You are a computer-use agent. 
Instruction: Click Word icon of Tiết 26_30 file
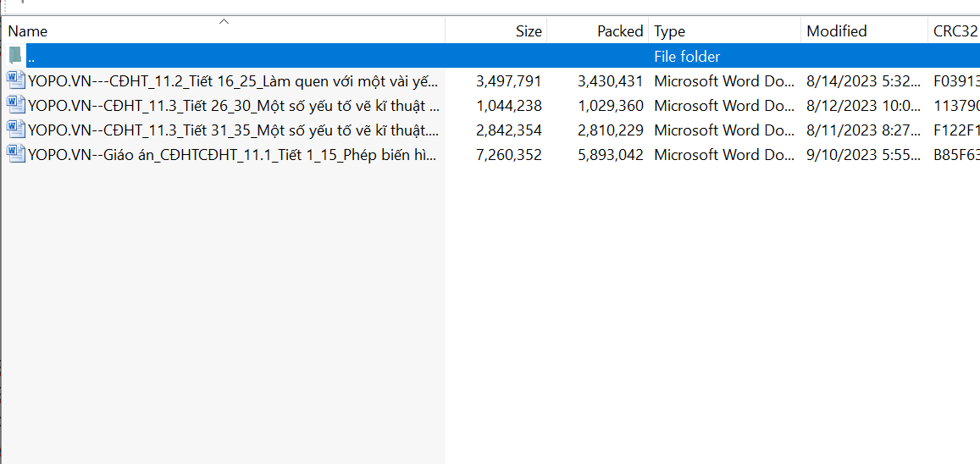tap(16, 105)
